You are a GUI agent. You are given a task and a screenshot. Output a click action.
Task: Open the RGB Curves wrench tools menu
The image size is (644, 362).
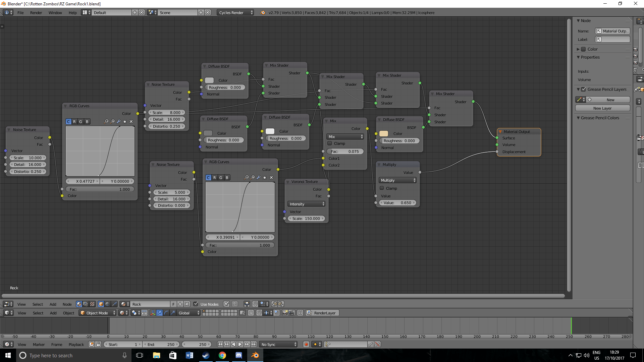click(x=118, y=121)
